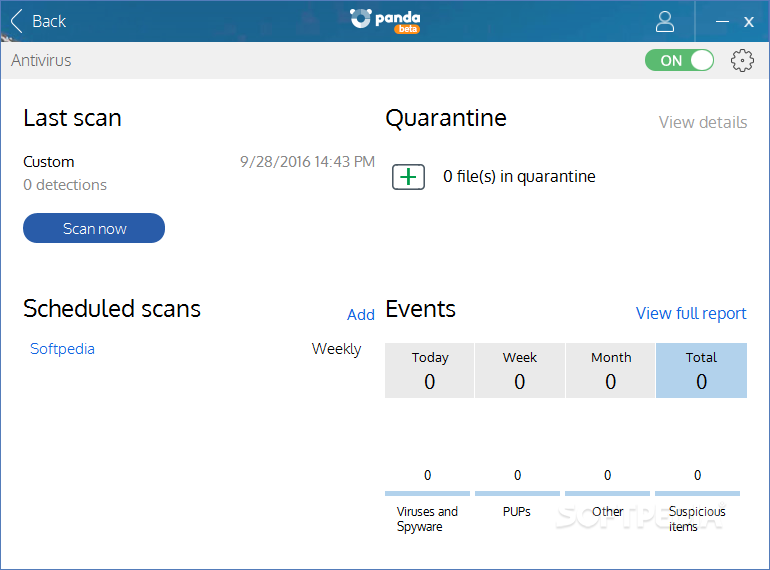This screenshot has height=570, width=770.
Task: Click the Viruses and Spyware bar
Action: point(427,493)
